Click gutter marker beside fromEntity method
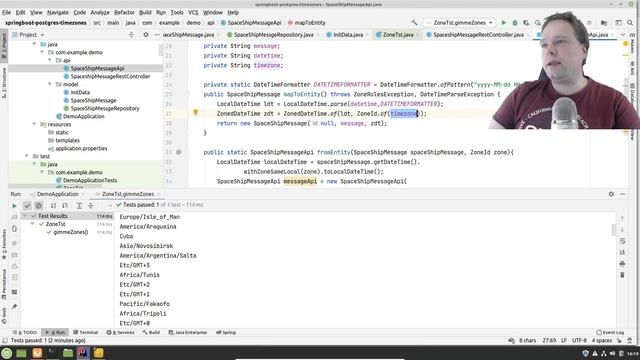Screen dimensions: 640x360 click(179, 152)
